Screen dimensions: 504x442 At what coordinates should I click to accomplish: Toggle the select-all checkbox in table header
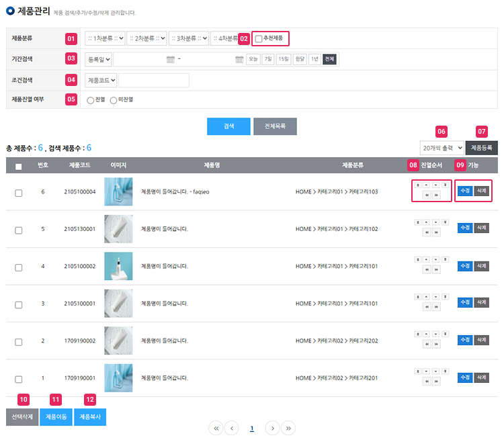[x=19, y=167]
